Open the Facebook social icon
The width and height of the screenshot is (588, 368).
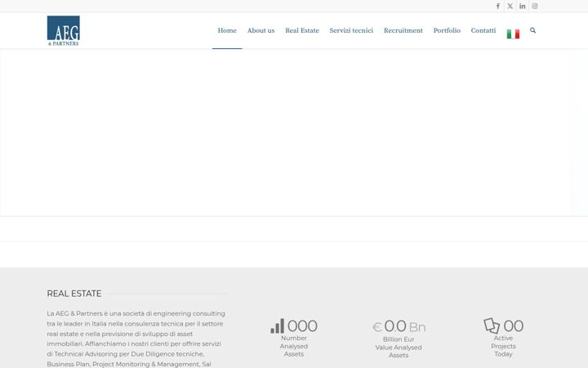point(497,6)
